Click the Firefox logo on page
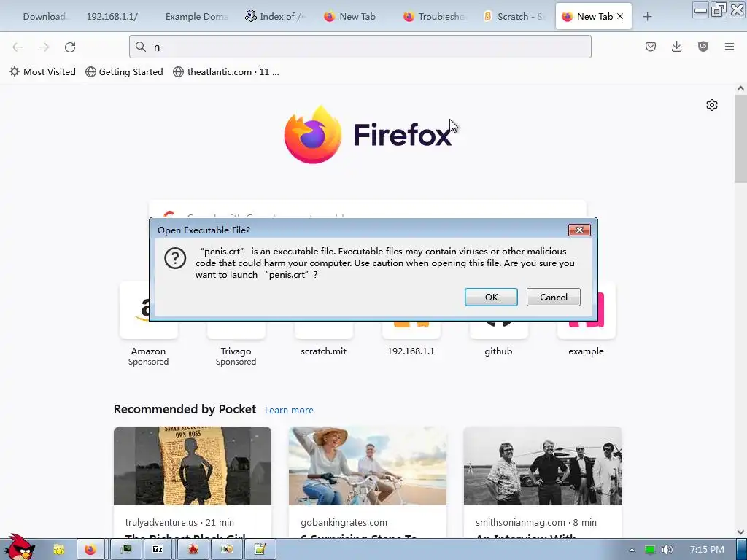747x560 pixels. coord(312,135)
